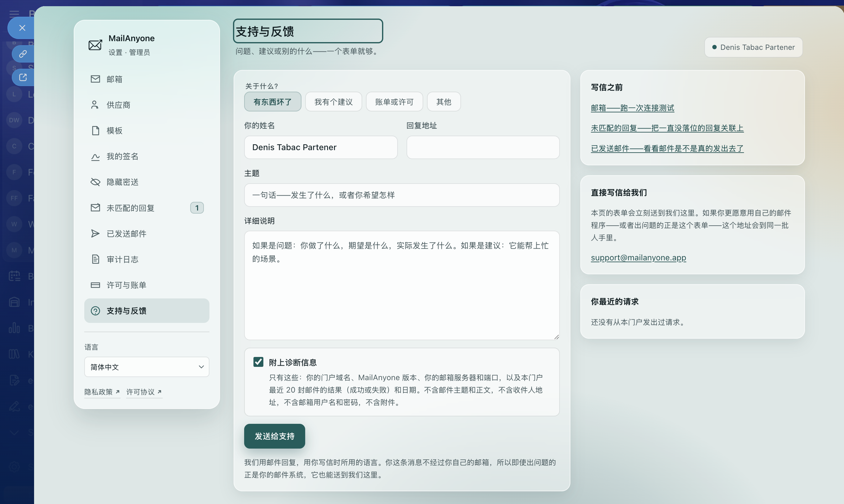Click the card icon beside 许可与账单

95,285
